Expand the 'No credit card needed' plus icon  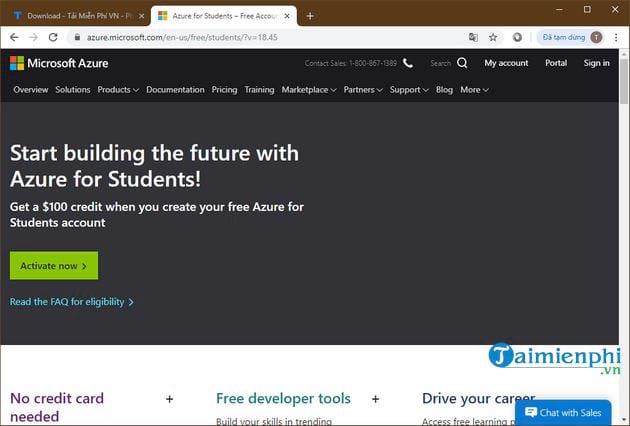170,399
